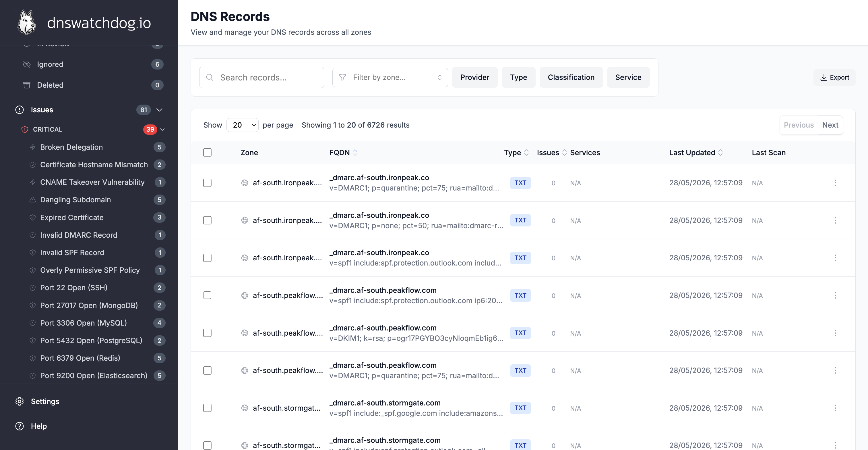Sort by FQDN column

click(343, 153)
